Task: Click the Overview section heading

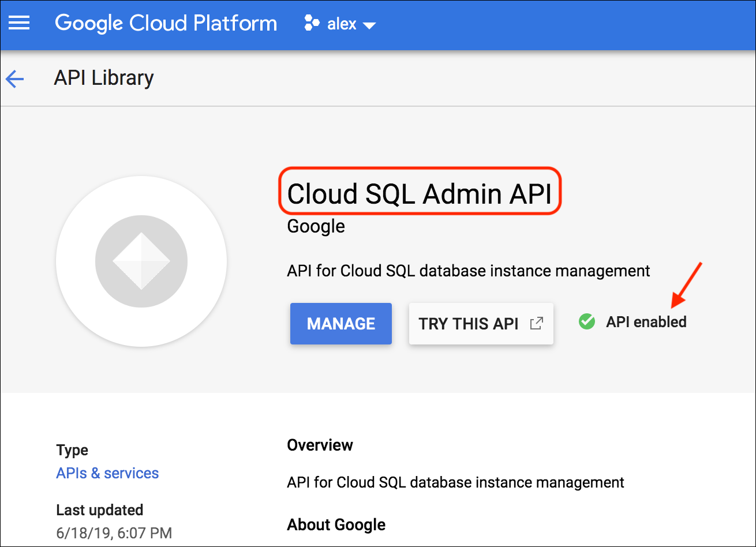Action: click(320, 445)
